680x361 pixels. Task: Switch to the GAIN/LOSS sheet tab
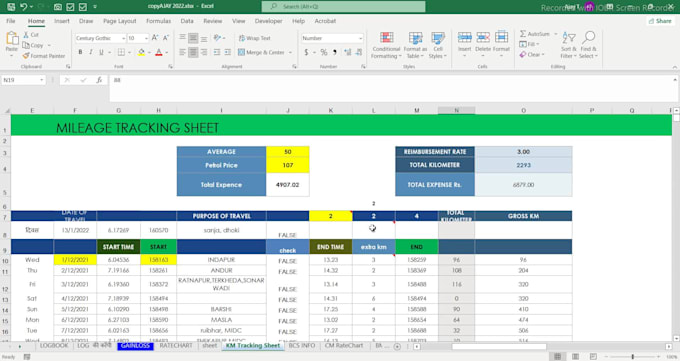[x=135, y=345]
